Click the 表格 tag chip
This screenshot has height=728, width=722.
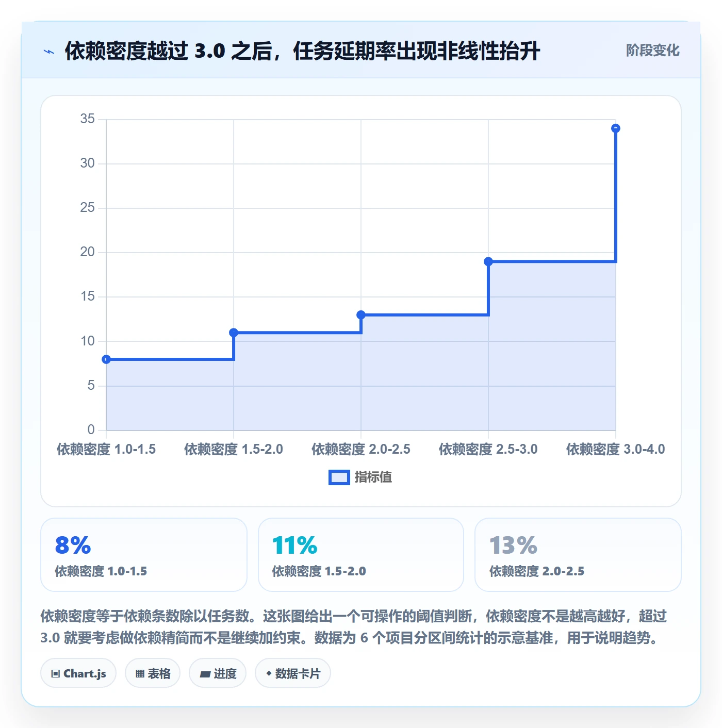click(153, 673)
